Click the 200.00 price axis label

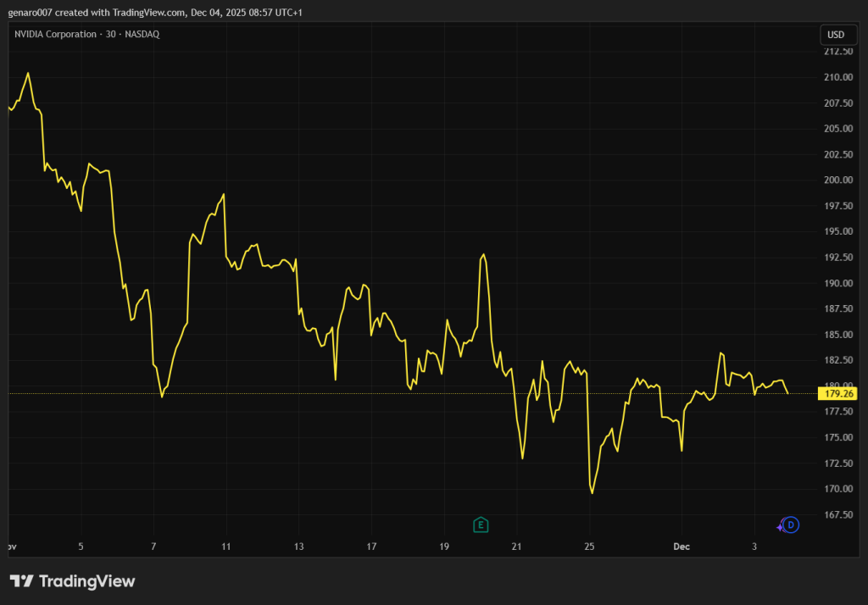[837, 180]
